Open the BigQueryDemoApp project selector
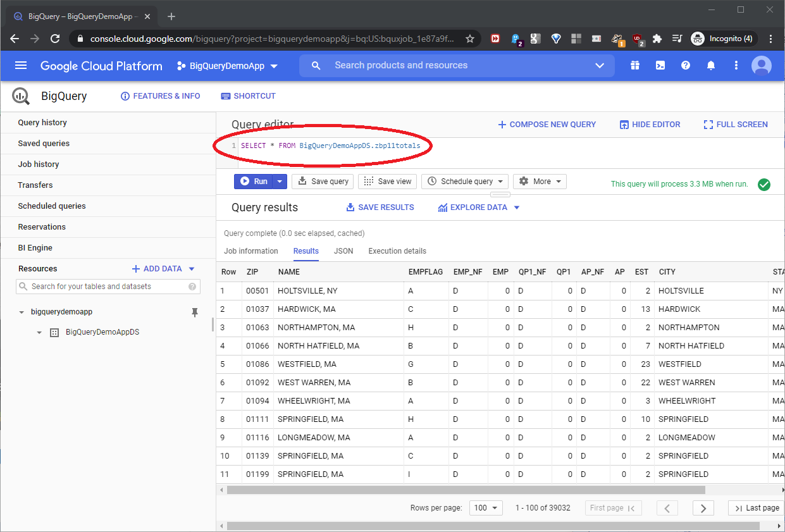Screen dimensions: 785x532 pyautogui.click(x=228, y=66)
